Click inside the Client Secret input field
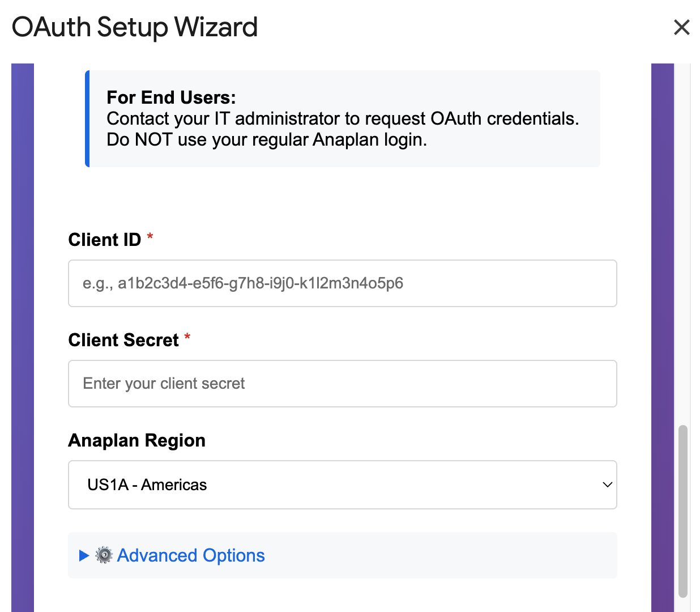 pos(342,384)
